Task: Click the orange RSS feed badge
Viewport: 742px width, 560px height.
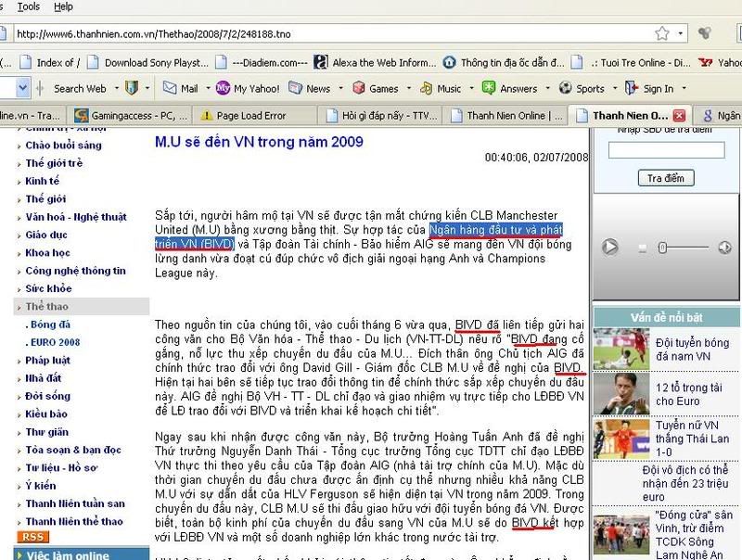Action: point(33,537)
